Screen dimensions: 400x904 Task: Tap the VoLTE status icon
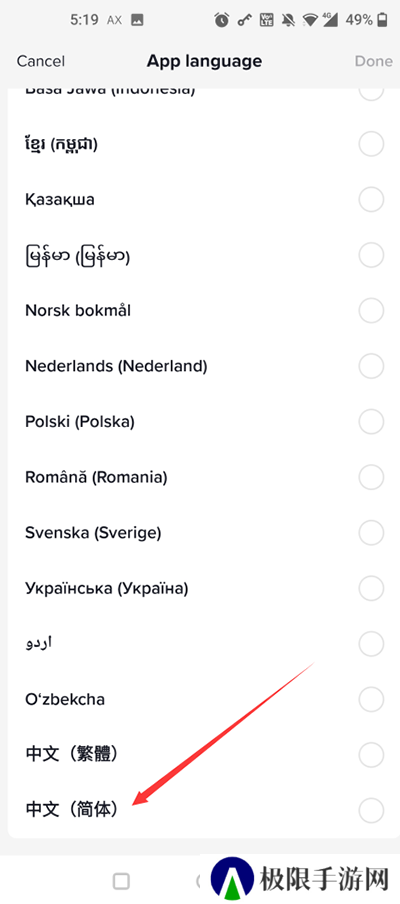pos(267,20)
